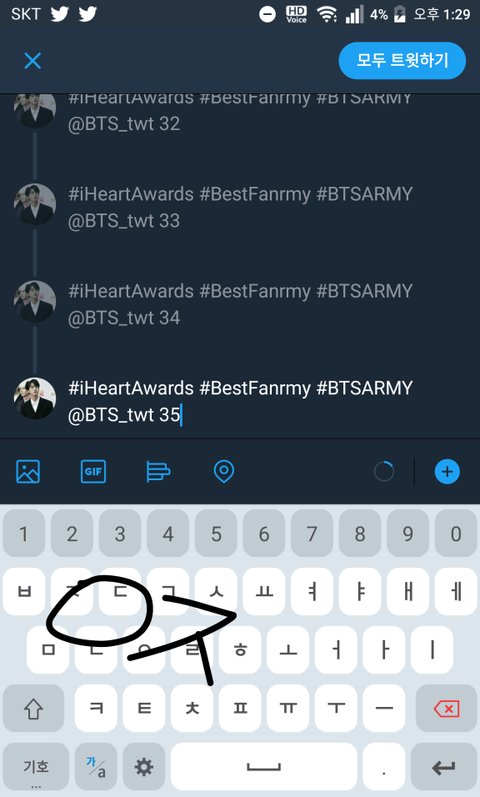This screenshot has width=480, height=797.
Task: Tag a location with the pin icon
Action: 224,471
